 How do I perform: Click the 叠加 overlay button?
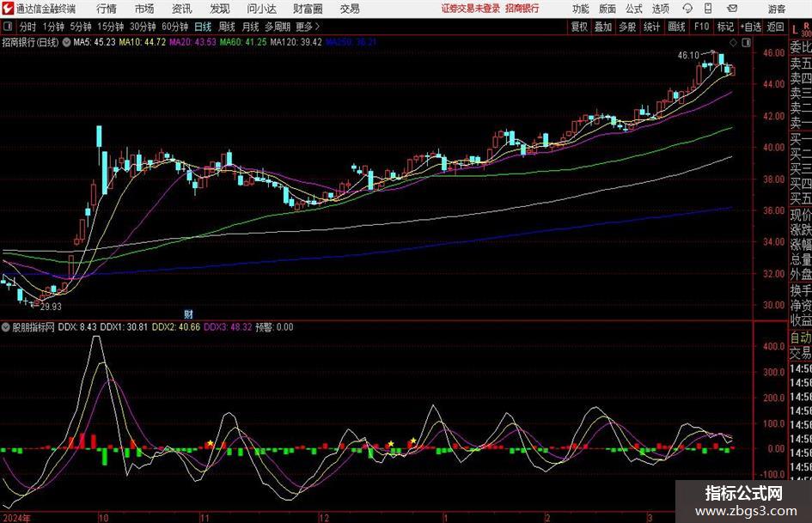pyautogui.click(x=603, y=27)
